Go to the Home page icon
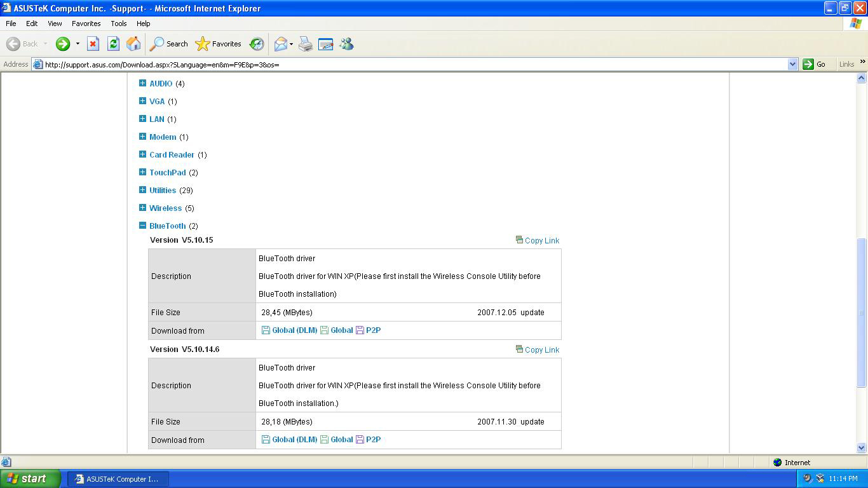This screenshot has height=488, width=868. tap(133, 44)
